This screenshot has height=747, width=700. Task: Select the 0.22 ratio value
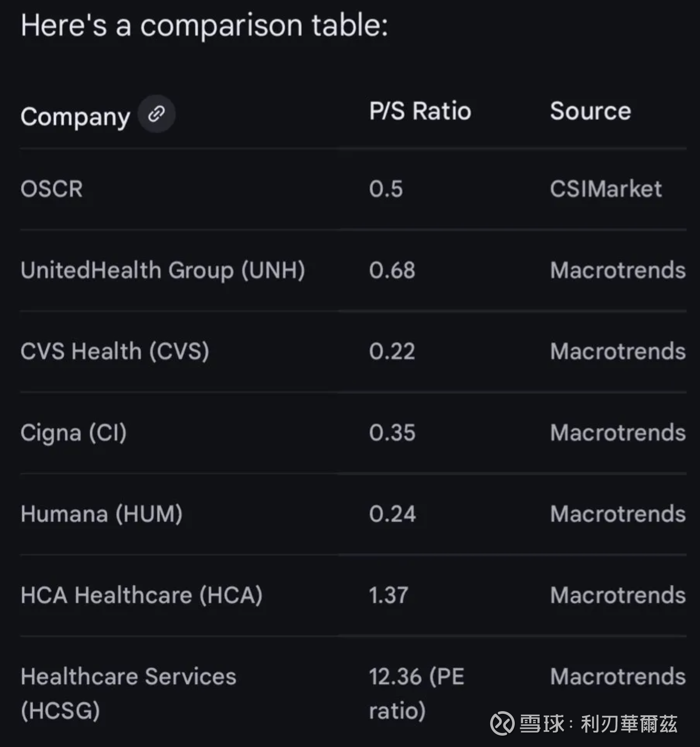pyautogui.click(x=392, y=352)
